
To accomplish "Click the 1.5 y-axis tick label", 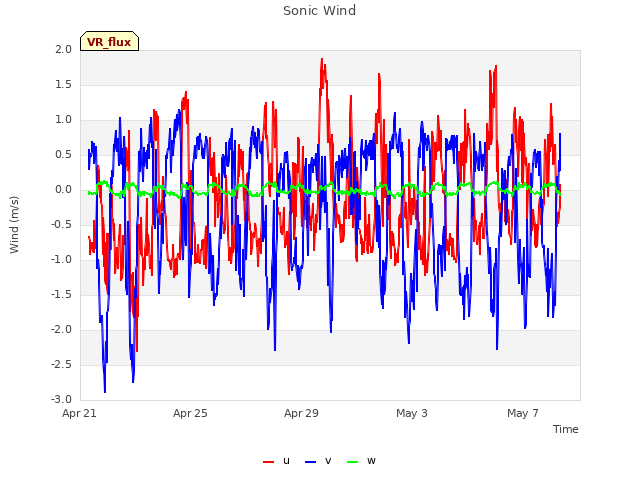I will coord(64,84).
